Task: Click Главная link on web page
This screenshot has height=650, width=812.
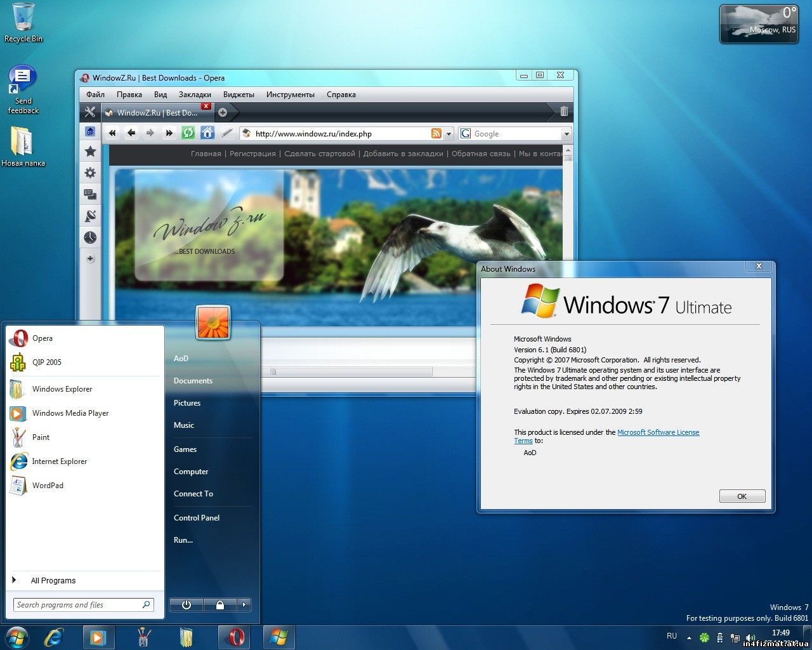Action: coord(206,154)
